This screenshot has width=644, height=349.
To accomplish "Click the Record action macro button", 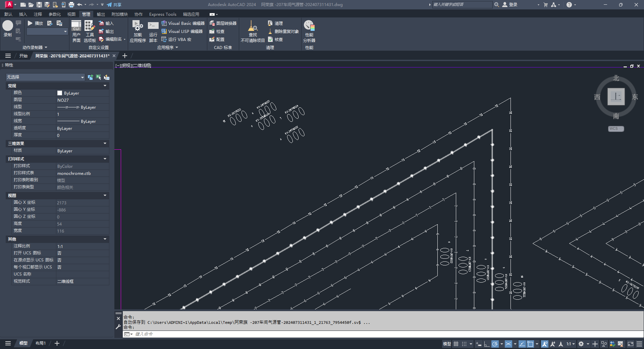I will [x=8, y=28].
